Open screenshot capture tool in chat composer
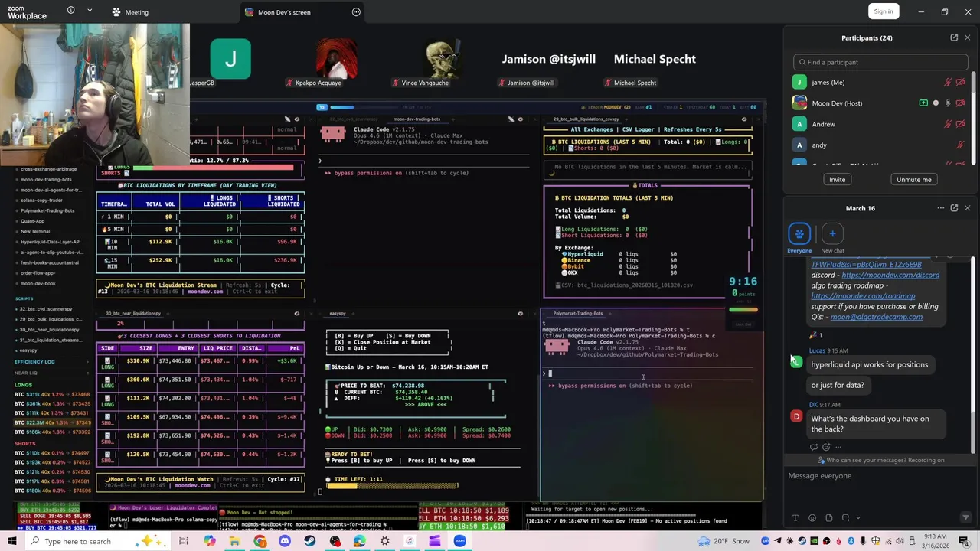The image size is (980, 551). point(846,518)
